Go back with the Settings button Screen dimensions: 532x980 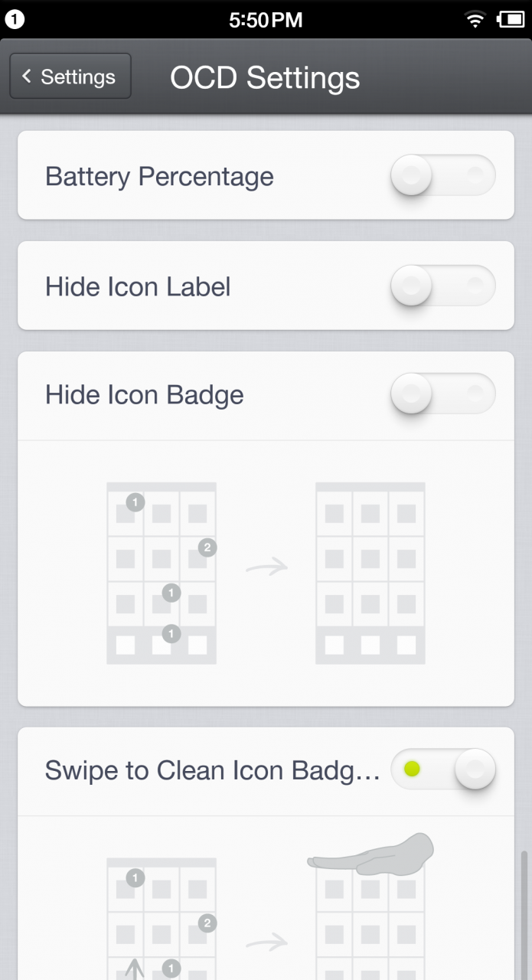pos(70,77)
